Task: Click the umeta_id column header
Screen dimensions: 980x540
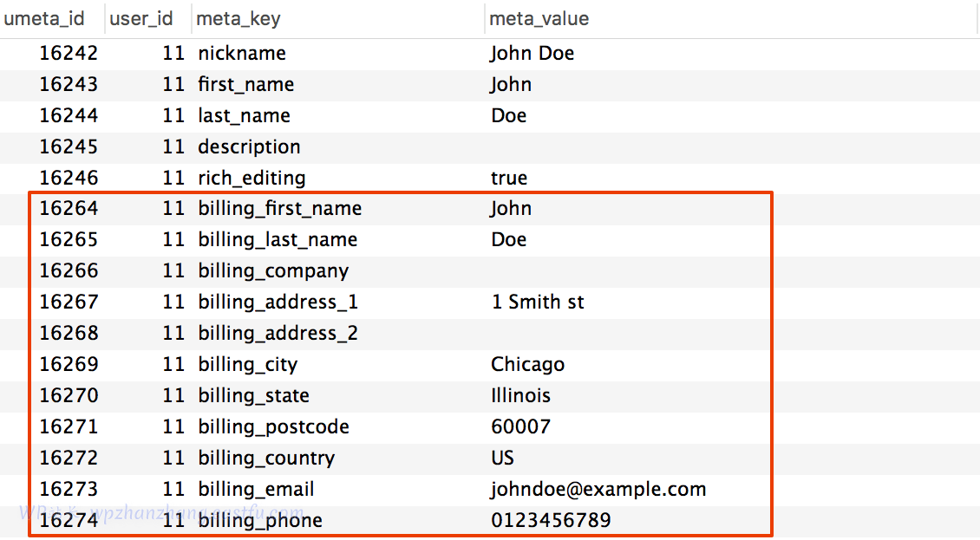Action: pos(44,18)
